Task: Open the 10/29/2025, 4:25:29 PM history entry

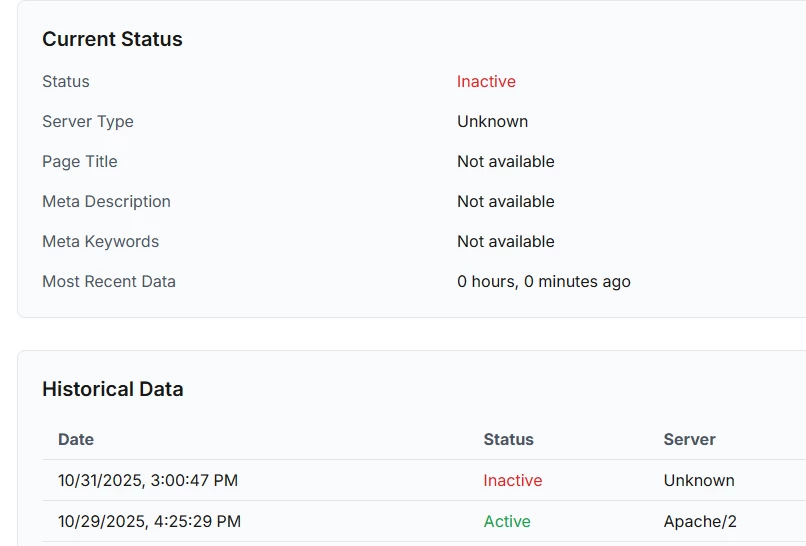Action: tap(149, 522)
